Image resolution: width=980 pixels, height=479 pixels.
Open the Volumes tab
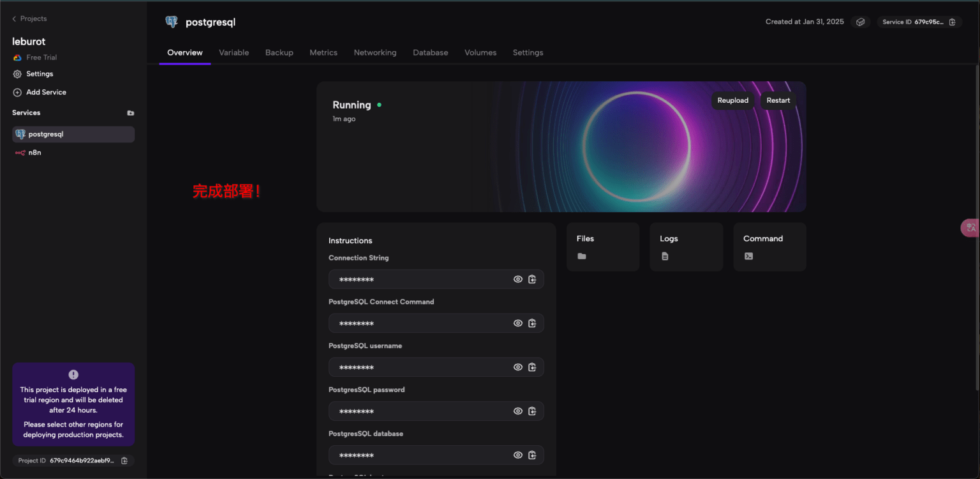480,52
